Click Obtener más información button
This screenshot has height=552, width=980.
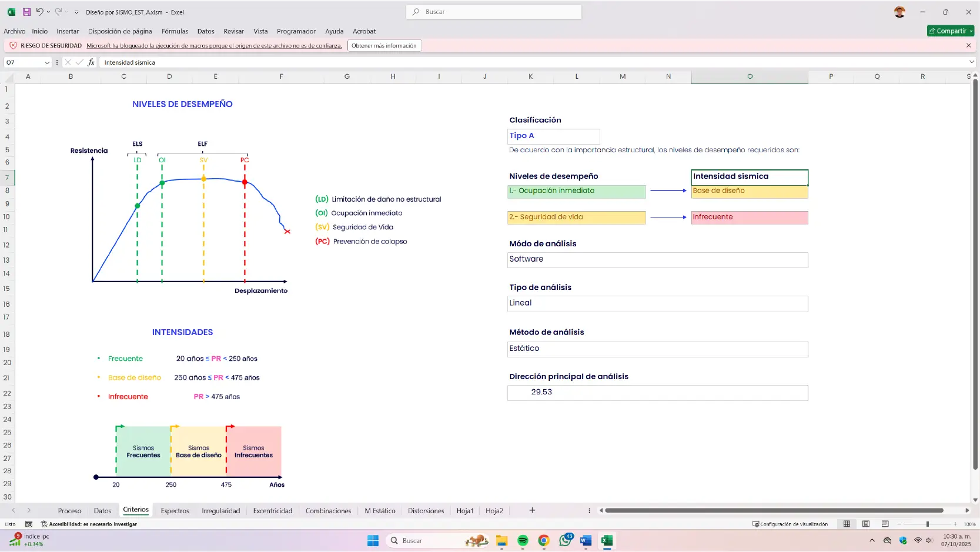[384, 45]
